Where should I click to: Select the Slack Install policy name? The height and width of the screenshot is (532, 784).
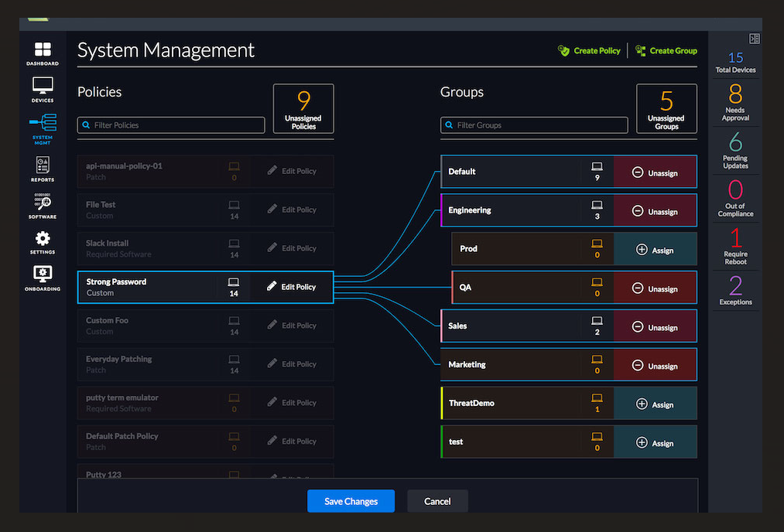pyautogui.click(x=107, y=244)
